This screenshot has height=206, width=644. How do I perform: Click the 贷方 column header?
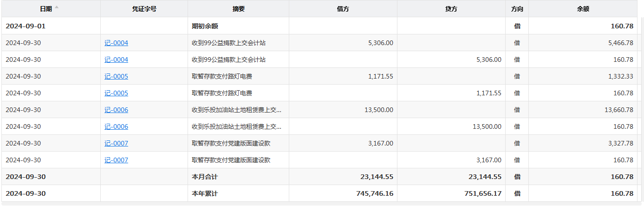(451, 9)
